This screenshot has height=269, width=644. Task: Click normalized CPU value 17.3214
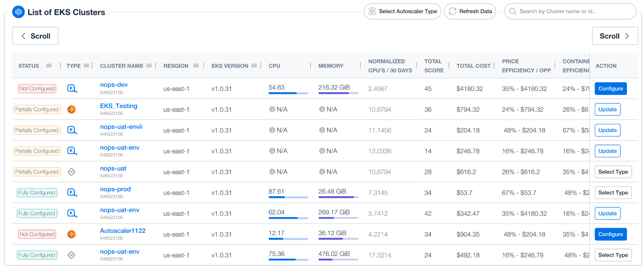click(x=380, y=255)
